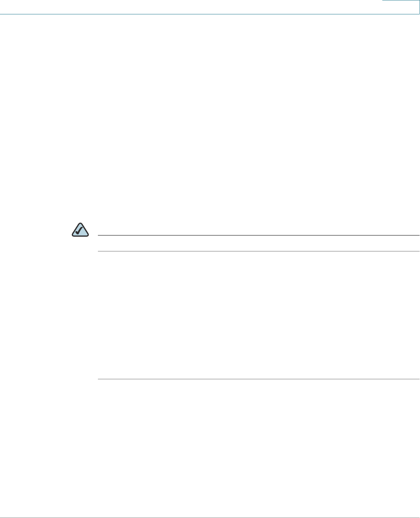The width and height of the screenshot is (420, 518).
Task: Click the left edge of the chapter tab box
Action: (x=382, y=7)
